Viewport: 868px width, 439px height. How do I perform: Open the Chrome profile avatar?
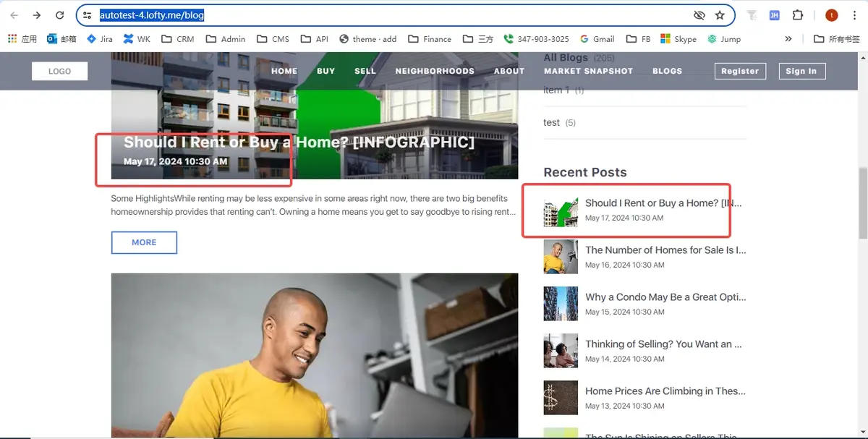831,15
